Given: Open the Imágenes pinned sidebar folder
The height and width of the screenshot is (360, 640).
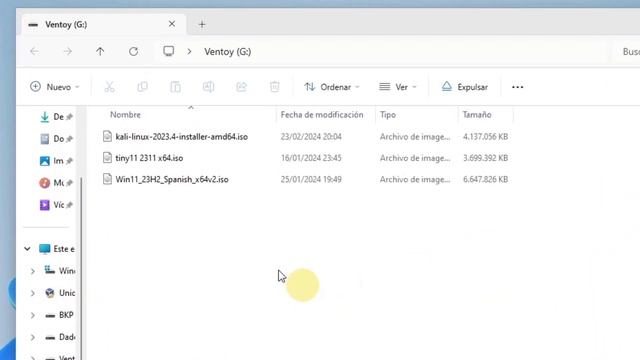Looking at the screenshot, I should [x=56, y=161].
